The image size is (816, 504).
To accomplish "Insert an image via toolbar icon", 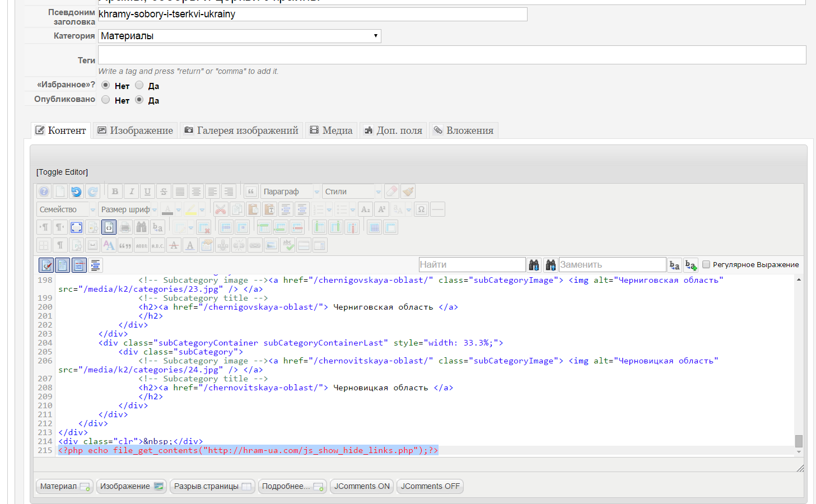I will point(271,245).
